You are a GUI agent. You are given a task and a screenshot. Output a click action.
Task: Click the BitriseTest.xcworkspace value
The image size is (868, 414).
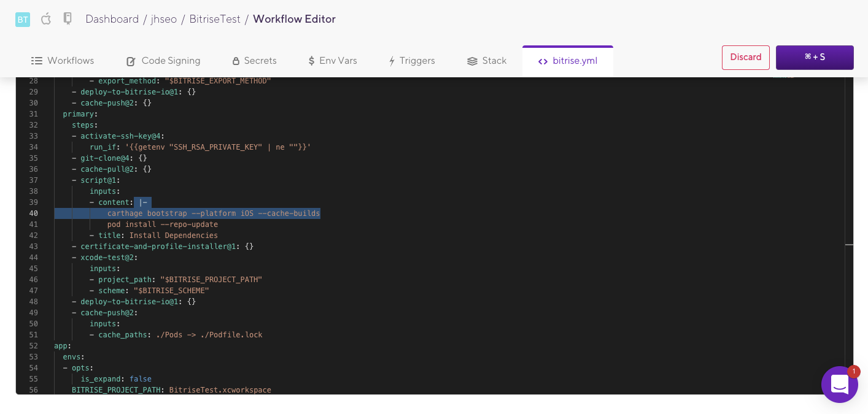(220, 390)
